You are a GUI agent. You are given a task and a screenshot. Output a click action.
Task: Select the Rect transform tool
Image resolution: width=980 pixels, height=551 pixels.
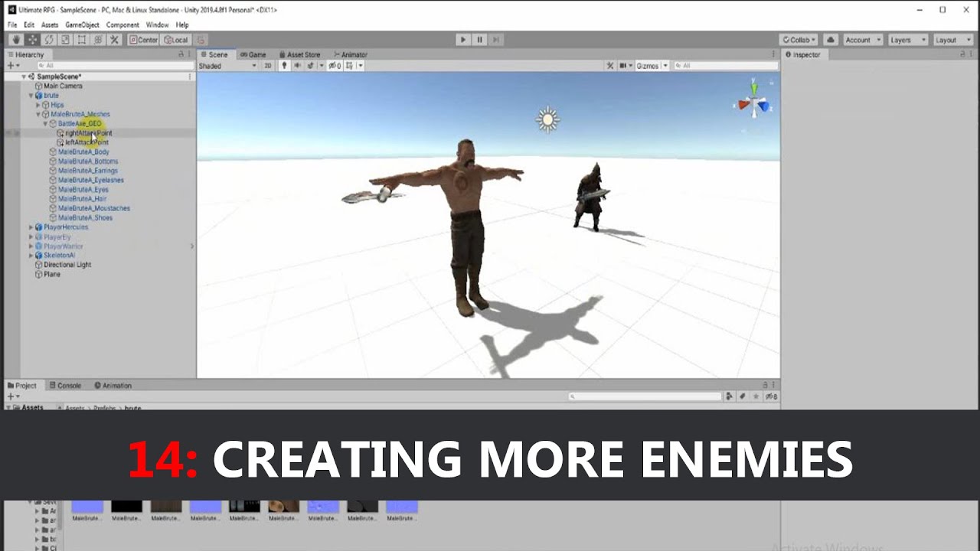click(x=82, y=40)
